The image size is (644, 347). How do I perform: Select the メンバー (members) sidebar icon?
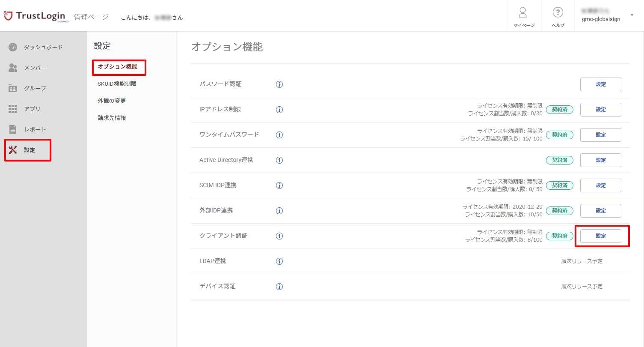[13, 68]
